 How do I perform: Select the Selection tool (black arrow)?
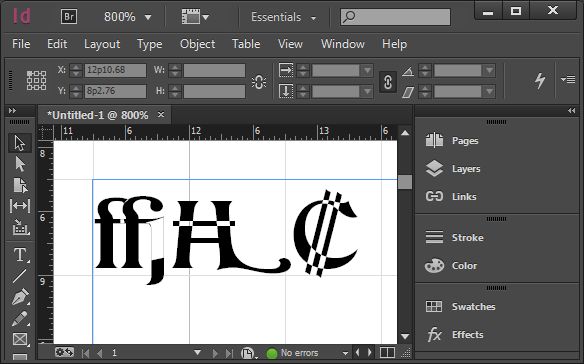click(x=20, y=143)
